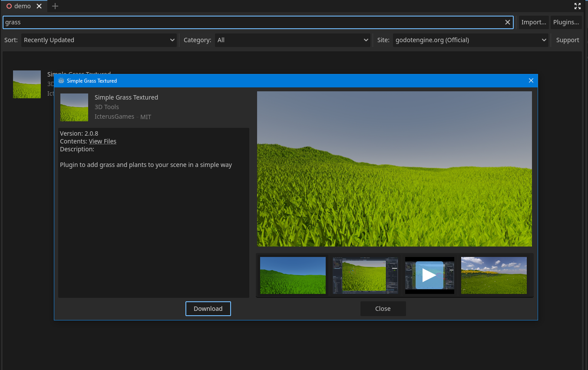Click the asset icon in dialog header
The width and height of the screenshot is (588, 370).
74,107
